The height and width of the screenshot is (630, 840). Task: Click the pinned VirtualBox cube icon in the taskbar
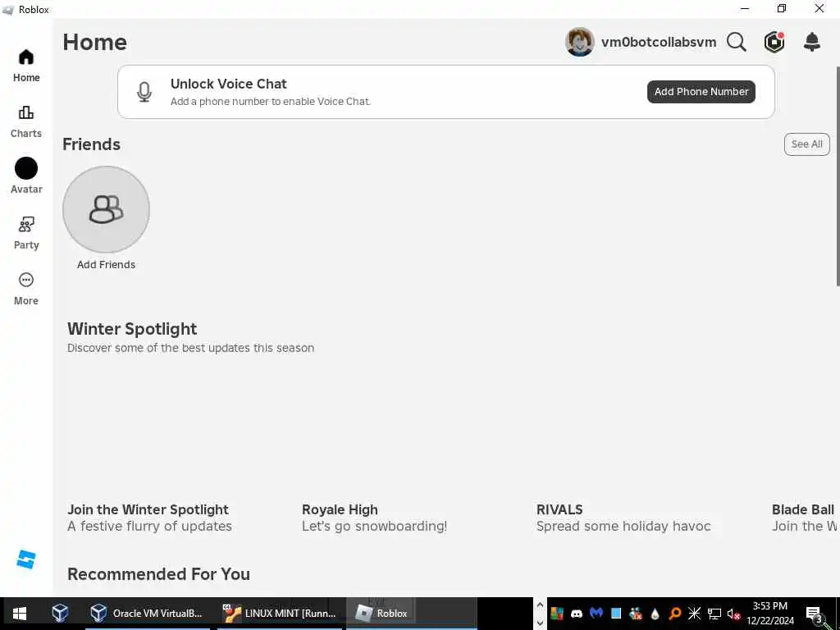60,614
